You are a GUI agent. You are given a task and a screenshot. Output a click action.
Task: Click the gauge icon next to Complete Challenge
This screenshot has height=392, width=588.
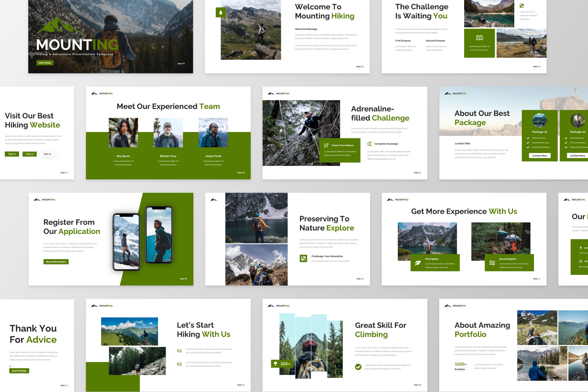(x=369, y=144)
